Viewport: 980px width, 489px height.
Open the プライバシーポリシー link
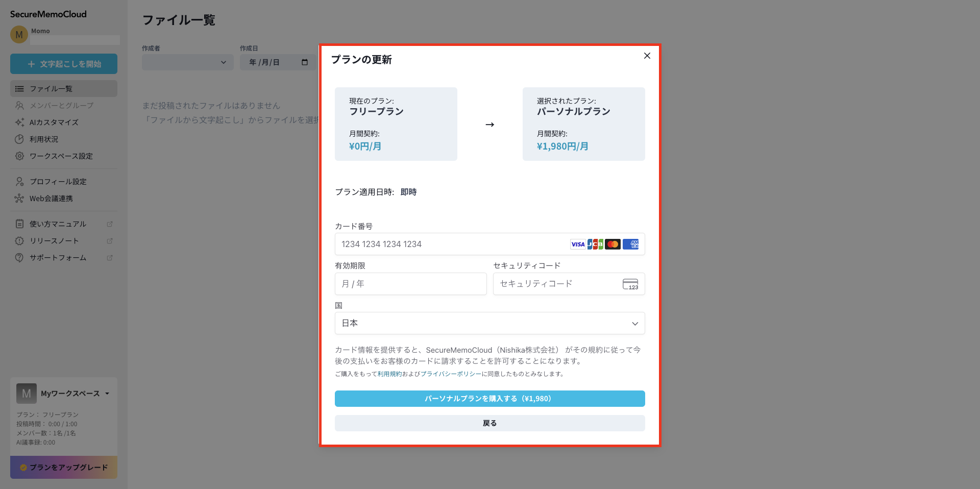[x=451, y=374]
